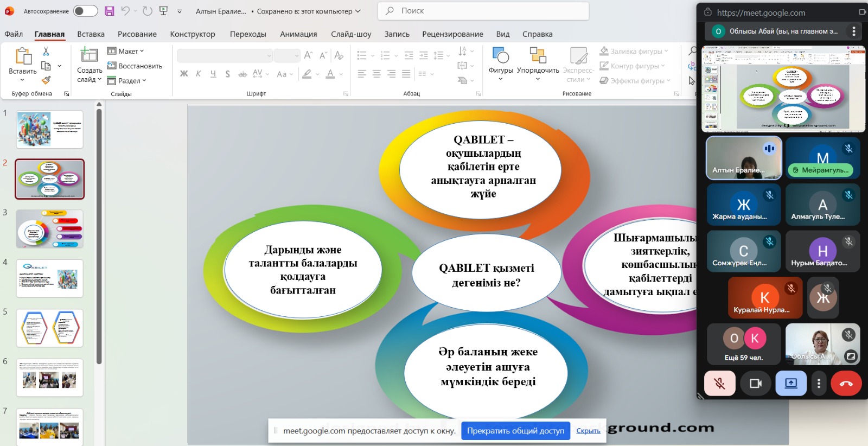
Task: Toggle underline formatting (Ч)
Action: click(x=213, y=74)
